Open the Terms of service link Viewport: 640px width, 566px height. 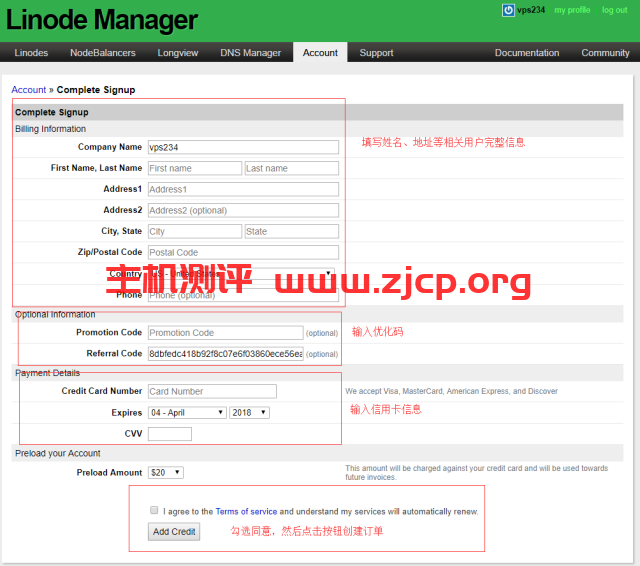click(x=246, y=511)
